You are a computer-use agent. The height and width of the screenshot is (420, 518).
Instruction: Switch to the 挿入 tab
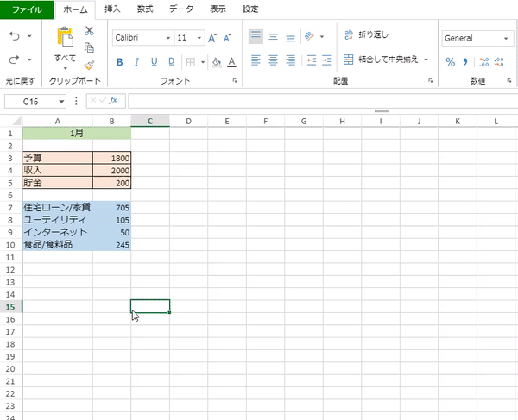112,9
